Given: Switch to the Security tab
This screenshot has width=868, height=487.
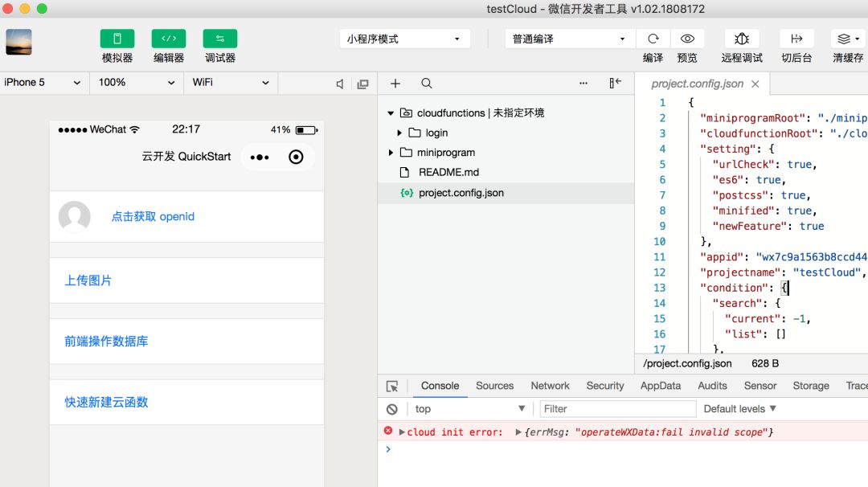Looking at the screenshot, I should 604,386.
